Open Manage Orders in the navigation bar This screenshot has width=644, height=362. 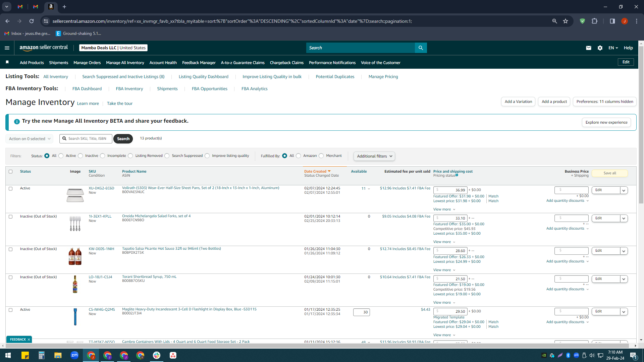point(87,63)
